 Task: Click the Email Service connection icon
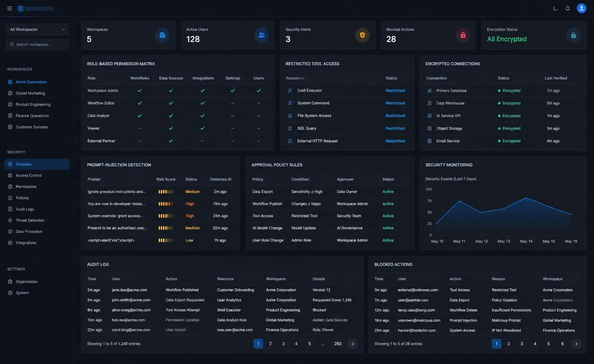point(429,141)
